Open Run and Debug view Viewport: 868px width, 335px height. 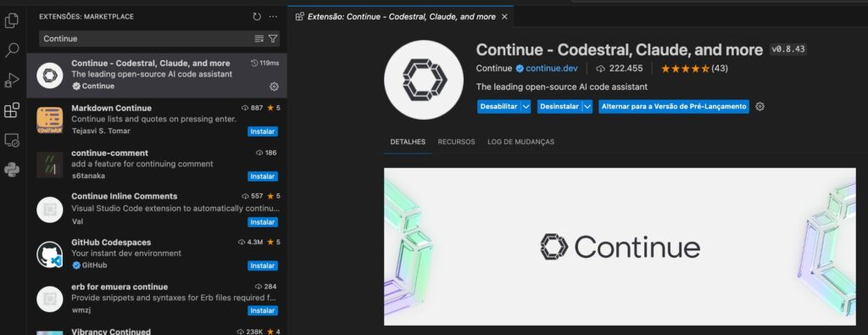[x=12, y=81]
